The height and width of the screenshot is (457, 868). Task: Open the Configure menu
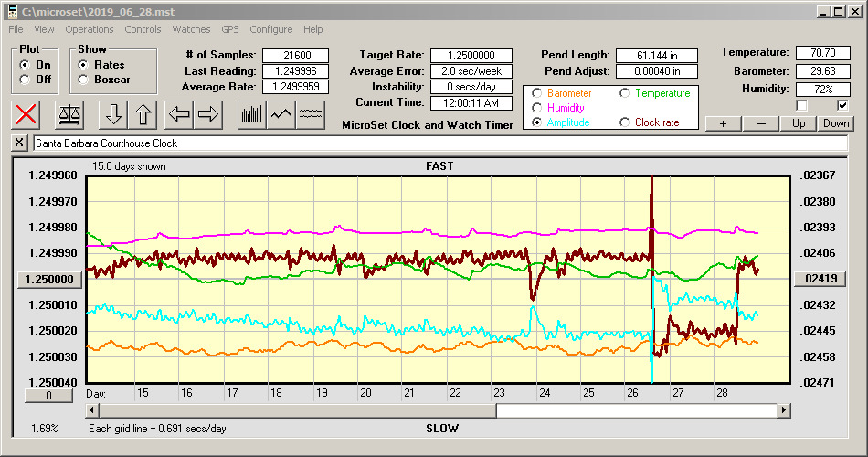coord(270,29)
